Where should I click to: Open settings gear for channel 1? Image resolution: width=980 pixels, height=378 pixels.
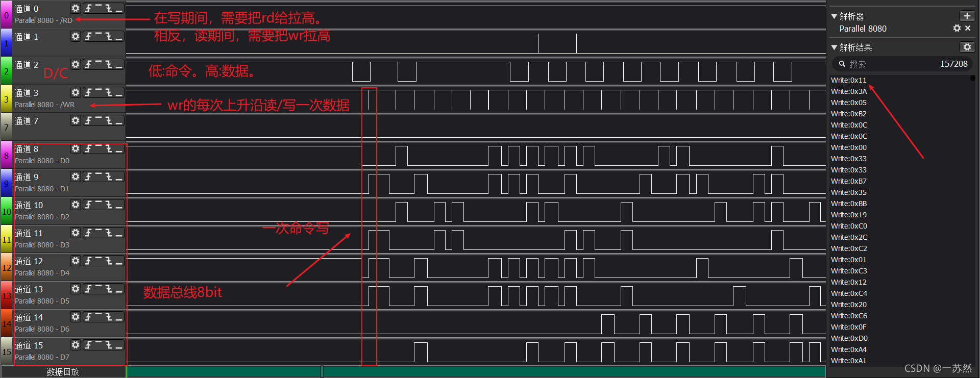pyautogui.click(x=76, y=36)
